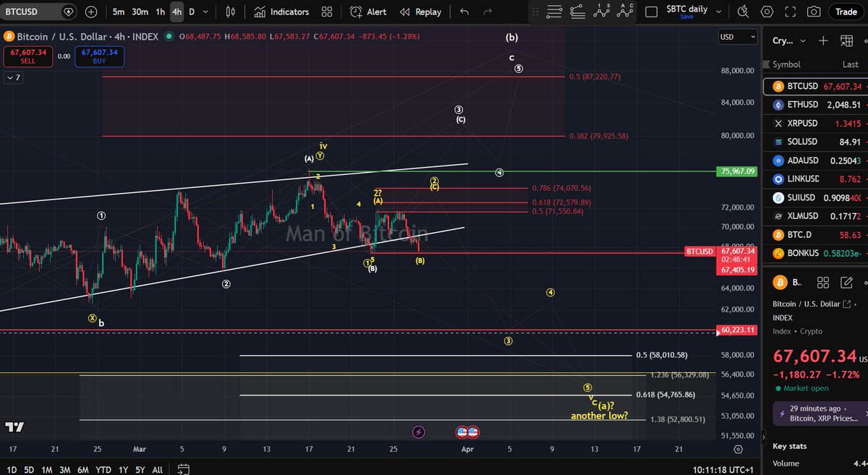
Task: Open watchlist advanced view table icon
Action: (x=846, y=40)
